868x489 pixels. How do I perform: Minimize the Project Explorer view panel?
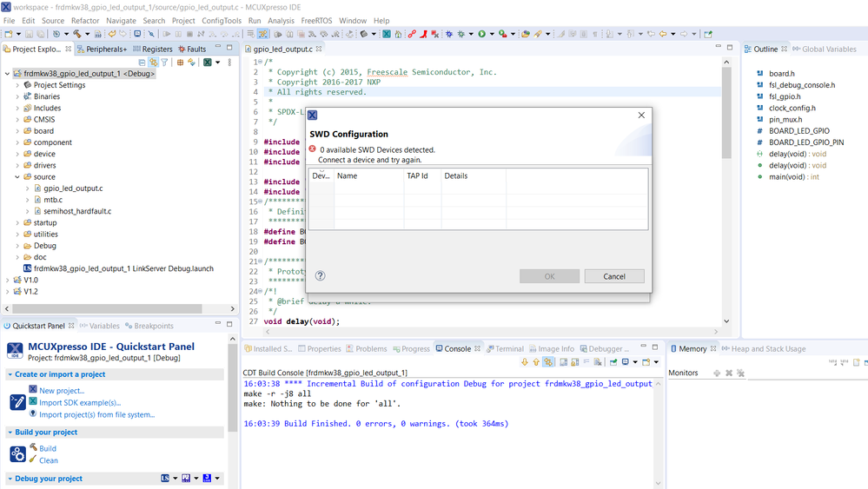pyautogui.click(x=218, y=46)
